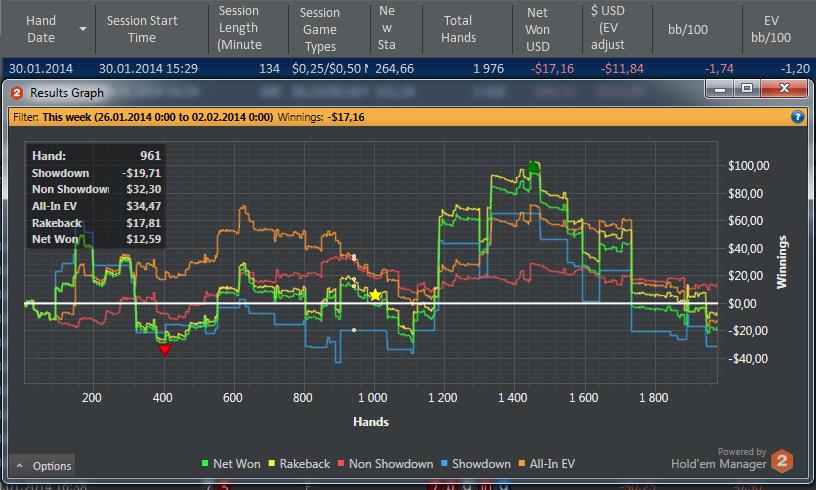Screen dimensions: 816x490
Task: Click the total hands value 1 976
Action: coord(488,69)
